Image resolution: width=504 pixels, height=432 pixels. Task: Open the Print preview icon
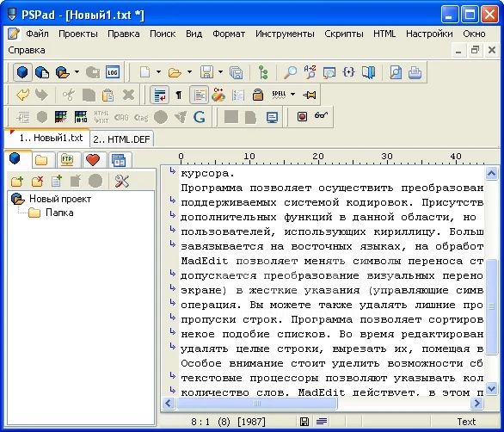[396, 72]
